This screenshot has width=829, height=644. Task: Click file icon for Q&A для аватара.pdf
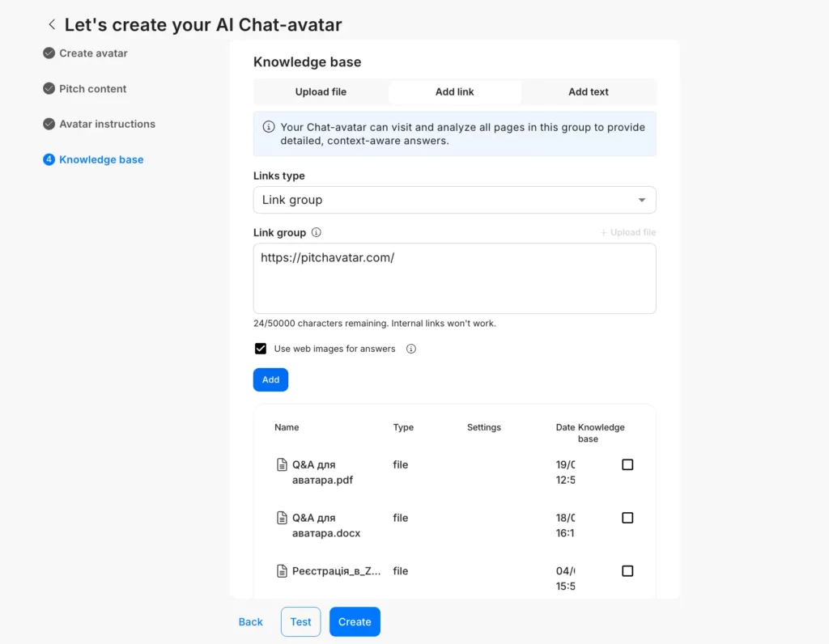(x=282, y=464)
